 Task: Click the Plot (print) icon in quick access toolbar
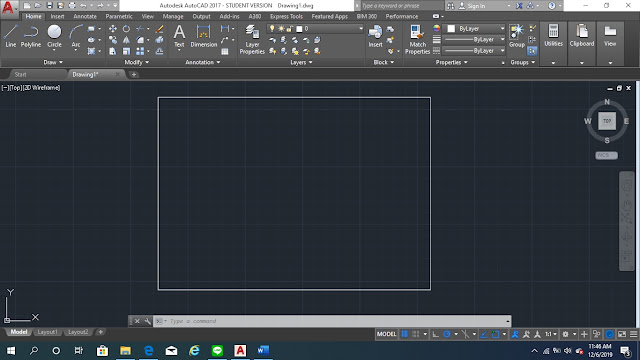(72, 6)
